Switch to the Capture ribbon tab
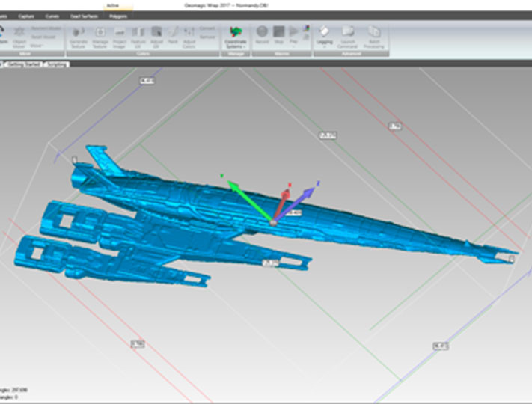 [26, 16]
